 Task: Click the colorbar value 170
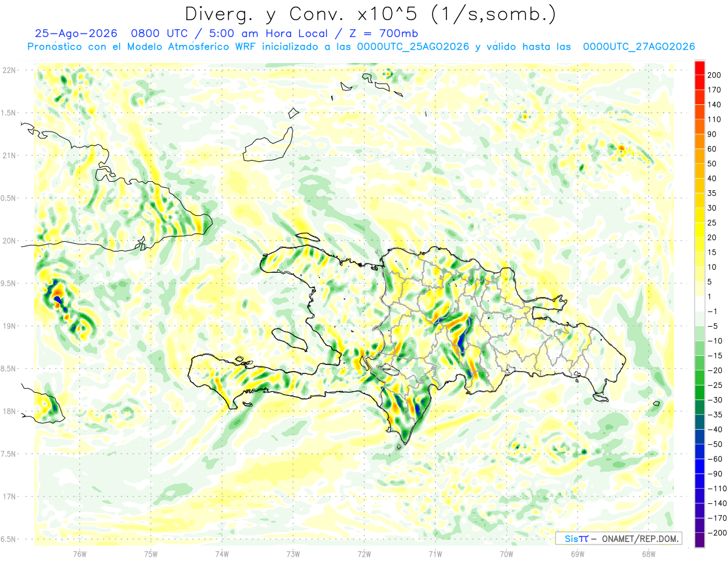(714, 90)
